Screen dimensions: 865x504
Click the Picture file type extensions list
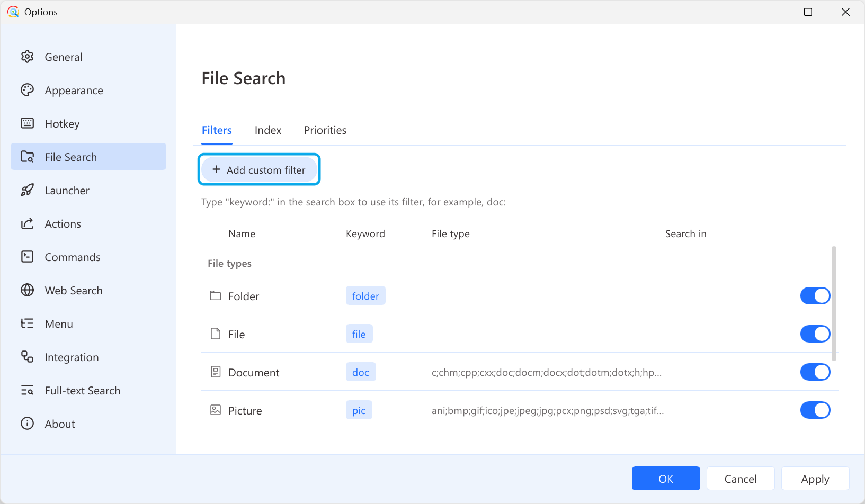tap(548, 410)
